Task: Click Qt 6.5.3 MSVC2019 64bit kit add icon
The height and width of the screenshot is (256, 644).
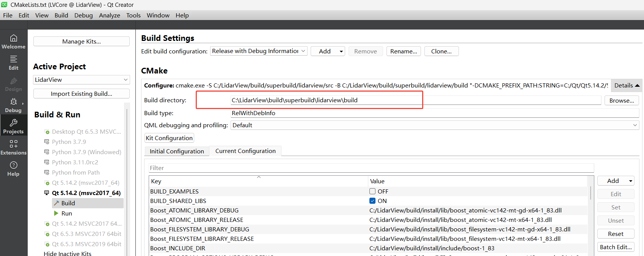Action: [47, 245]
